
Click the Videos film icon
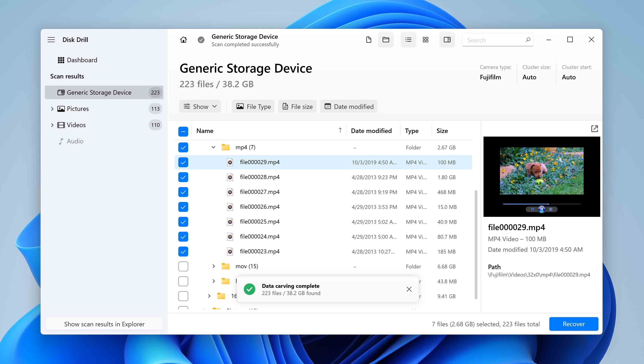coord(61,125)
